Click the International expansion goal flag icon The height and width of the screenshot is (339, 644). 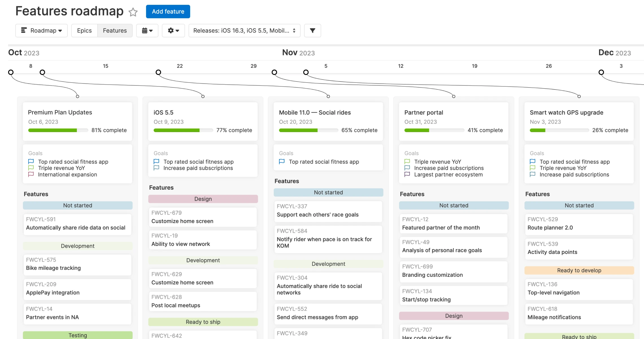31,174
